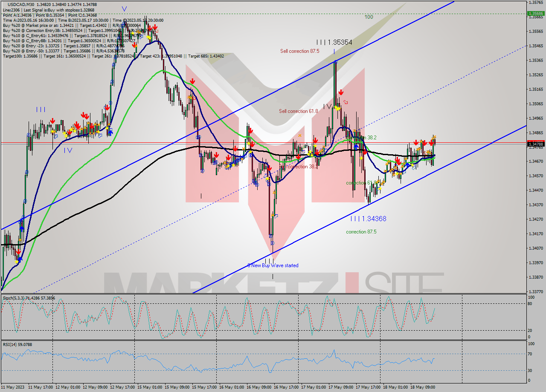
Task: Click the 1.35765 price axis label
Action: click(536, 2)
